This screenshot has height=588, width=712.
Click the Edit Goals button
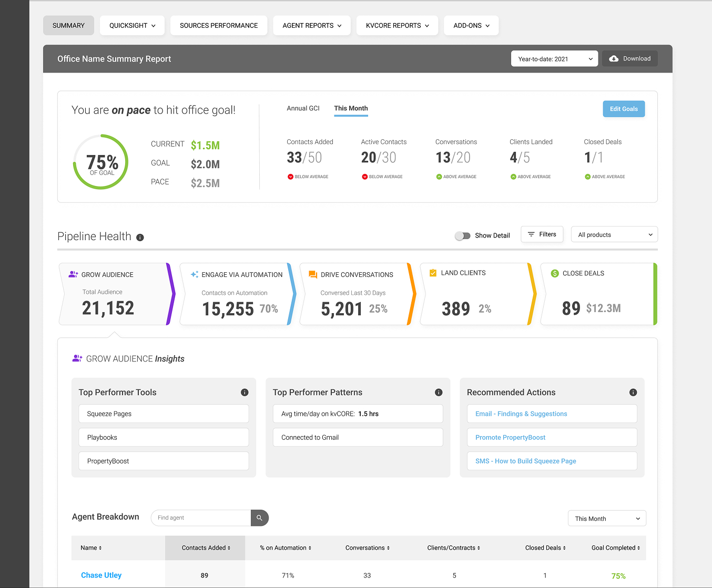coord(624,109)
